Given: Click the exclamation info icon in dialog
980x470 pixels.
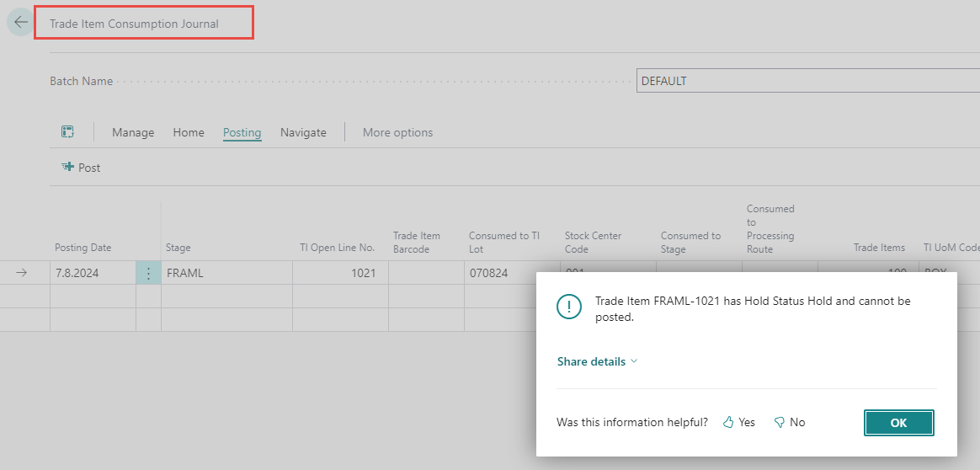Looking at the screenshot, I should coord(570,307).
